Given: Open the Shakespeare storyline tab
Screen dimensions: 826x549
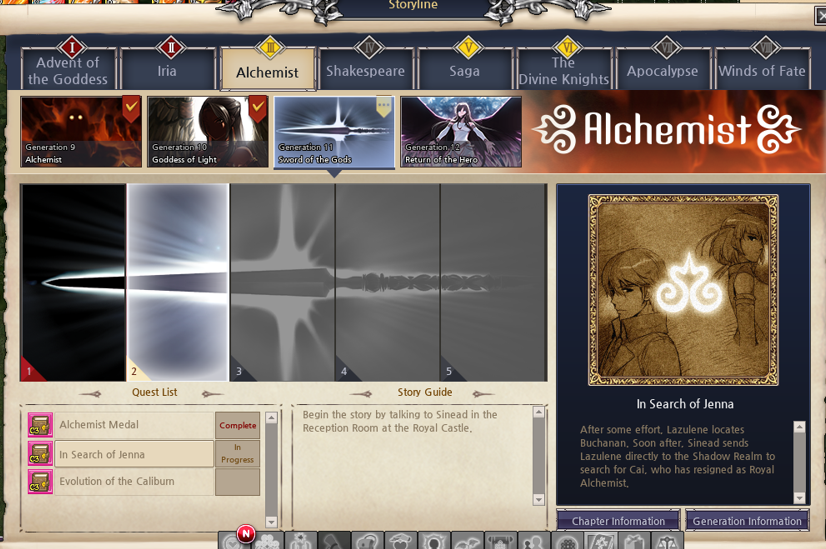Looking at the screenshot, I should pos(366,70).
